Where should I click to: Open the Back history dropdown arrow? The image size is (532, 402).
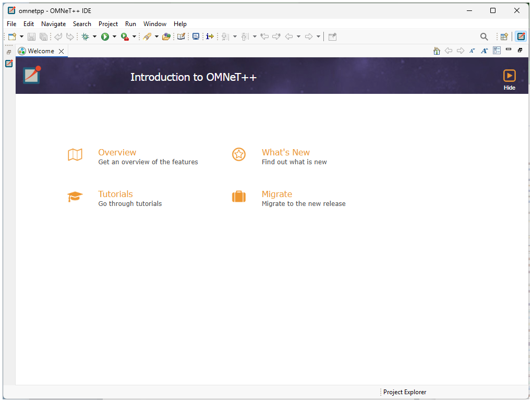pyautogui.click(x=298, y=36)
